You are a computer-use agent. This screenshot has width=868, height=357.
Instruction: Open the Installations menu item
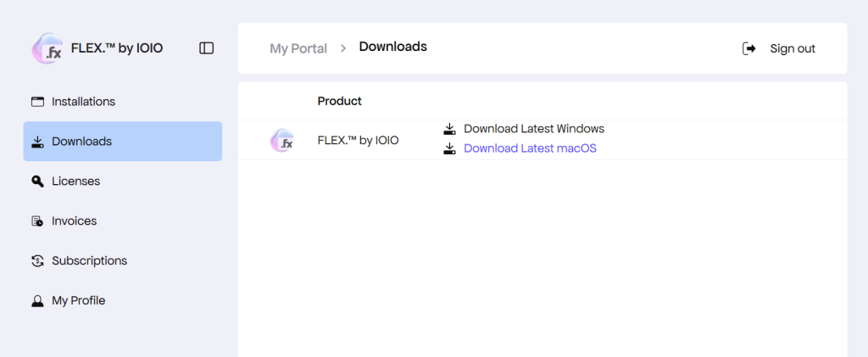click(83, 102)
